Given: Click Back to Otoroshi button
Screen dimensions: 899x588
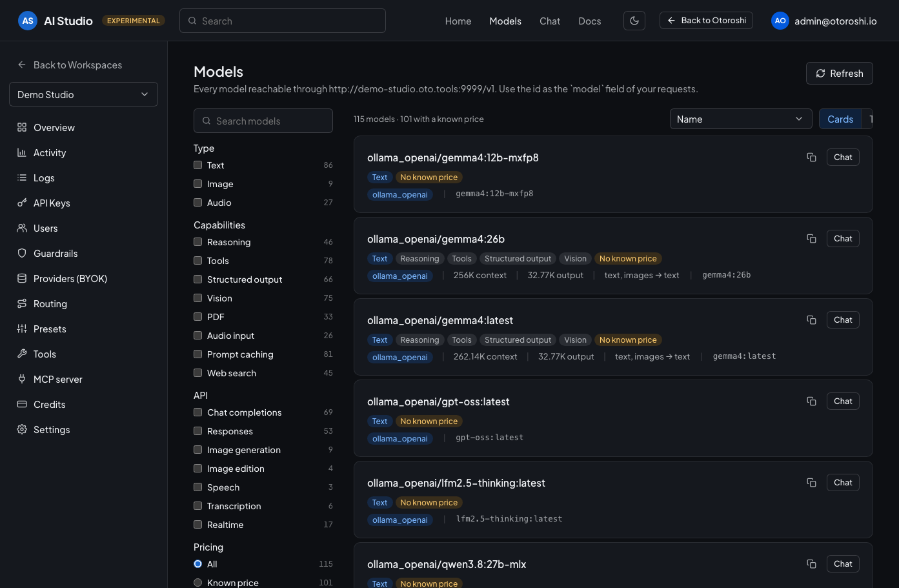Looking at the screenshot, I should pos(706,20).
